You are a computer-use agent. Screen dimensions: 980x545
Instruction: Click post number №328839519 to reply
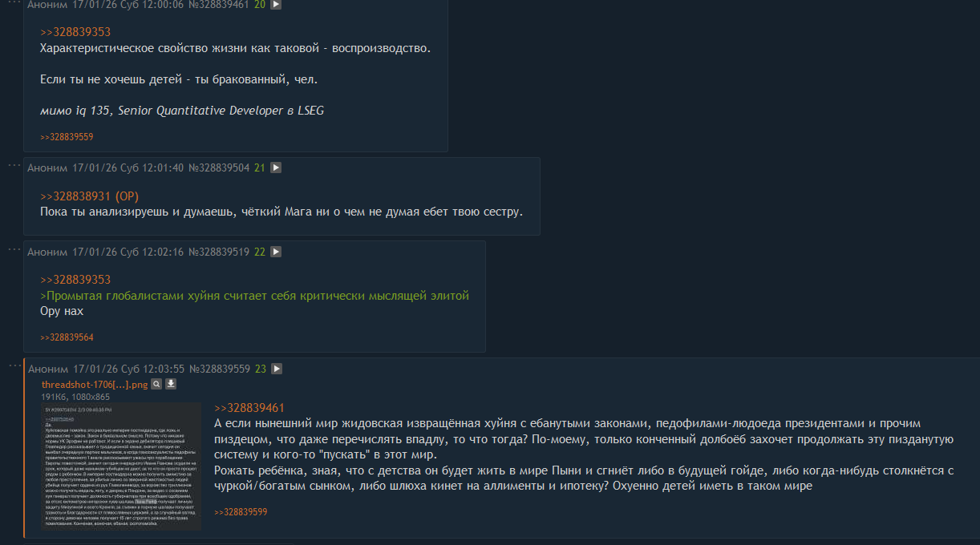click(219, 252)
